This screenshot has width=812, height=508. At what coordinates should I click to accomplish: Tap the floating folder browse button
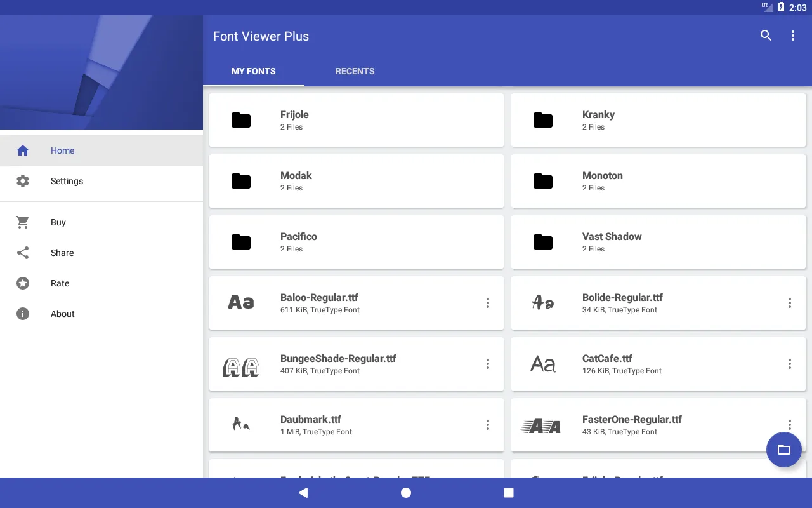[x=784, y=450]
